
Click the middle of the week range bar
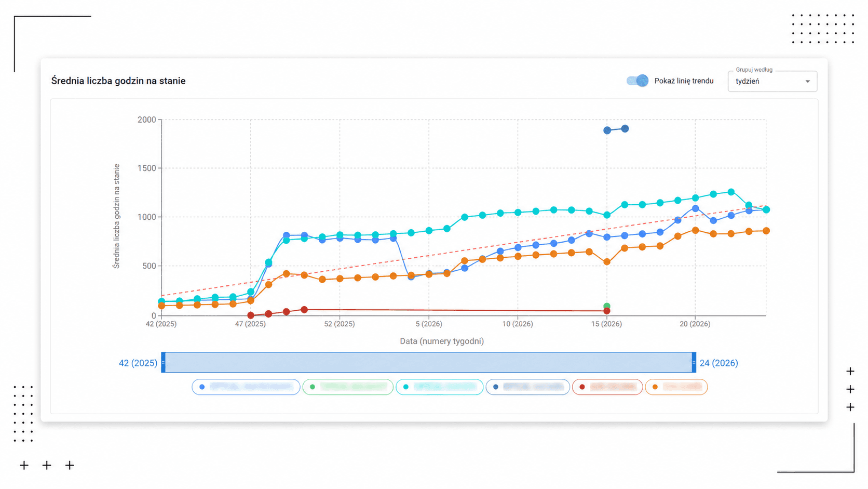point(429,362)
